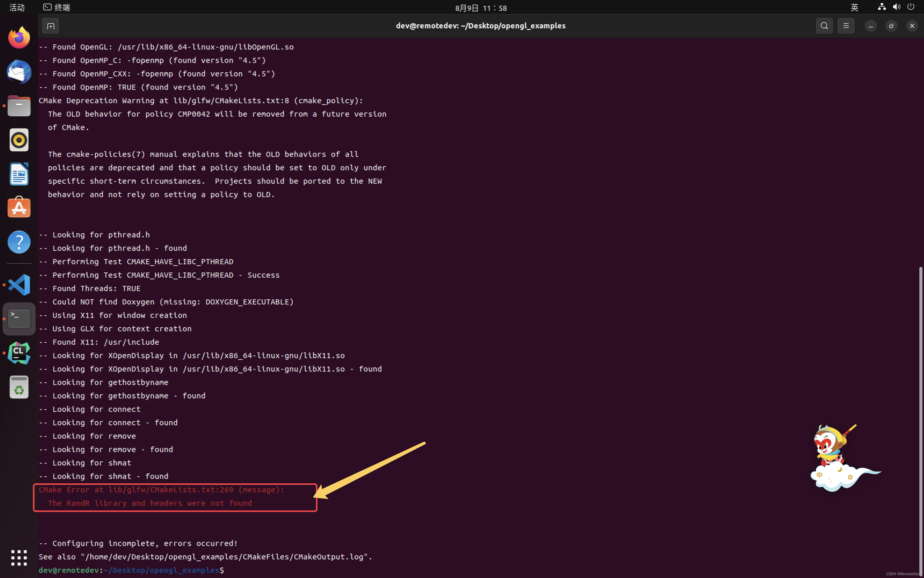The height and width of the screenshot is (578, 924).
Task: Open network status indicator
Action: coord(882,7)
